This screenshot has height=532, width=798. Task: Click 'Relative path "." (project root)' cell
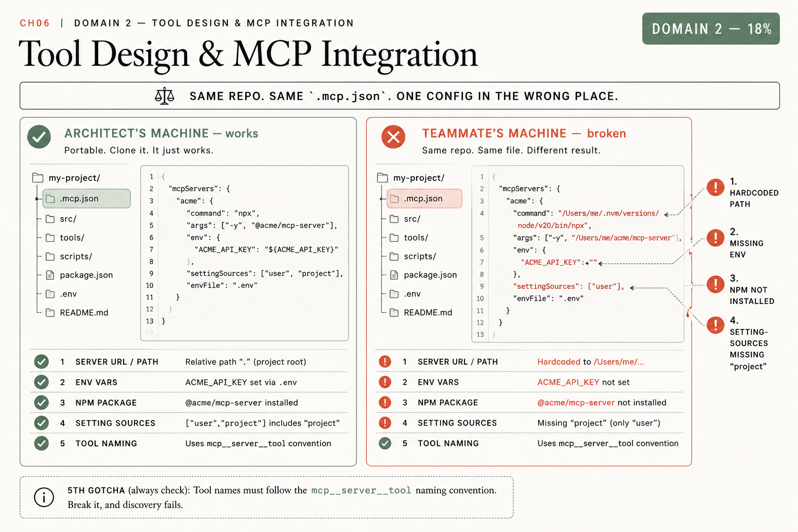coord(246,362)
